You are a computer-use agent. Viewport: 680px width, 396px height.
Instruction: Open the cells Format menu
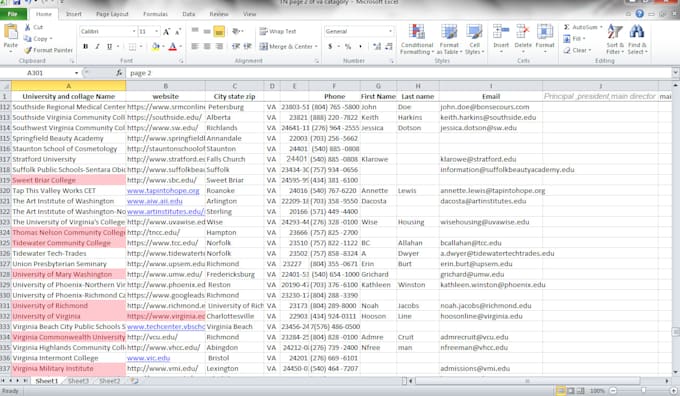point(545,39)
